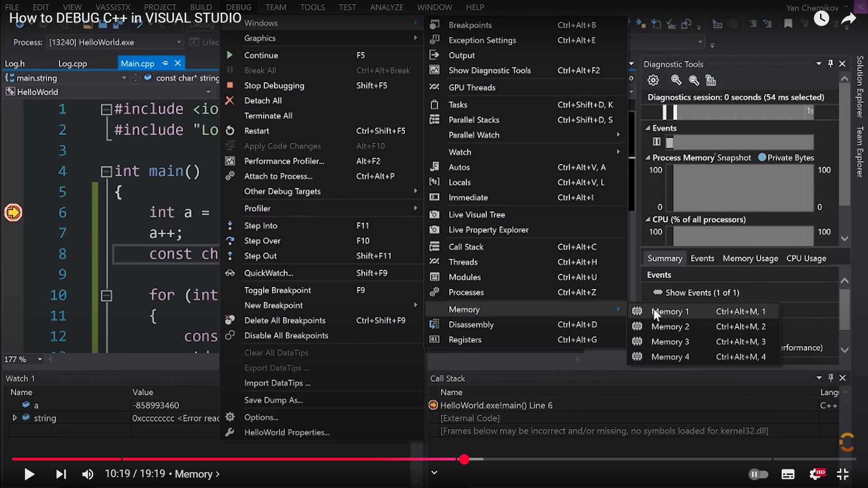
Task: Pin the Call Stack panel
Action: pos(830,378)
